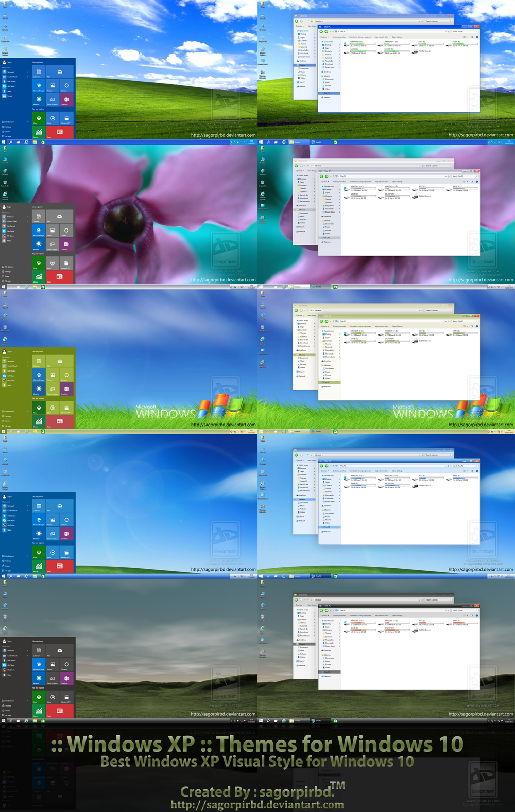This screenshot has height=812, width=515.
Task: Expand File Explorer arrow in dark gray start menu
Action: pos(27,701)
